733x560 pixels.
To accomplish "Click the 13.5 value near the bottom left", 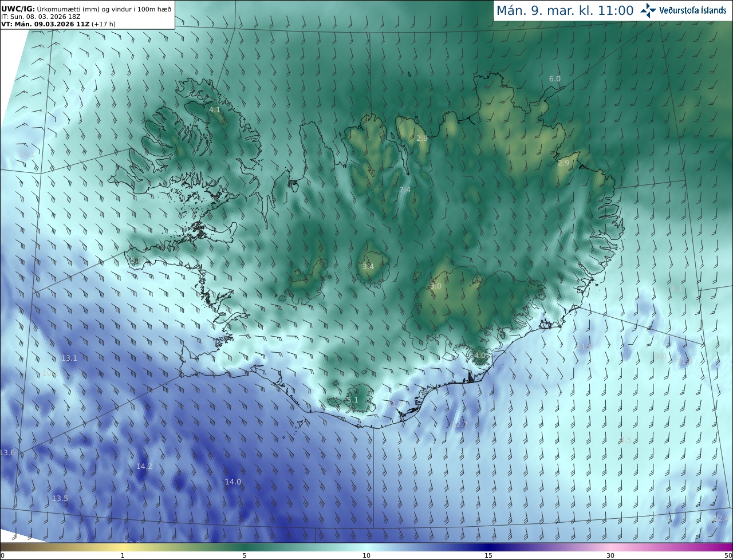I will pos(60,498).
